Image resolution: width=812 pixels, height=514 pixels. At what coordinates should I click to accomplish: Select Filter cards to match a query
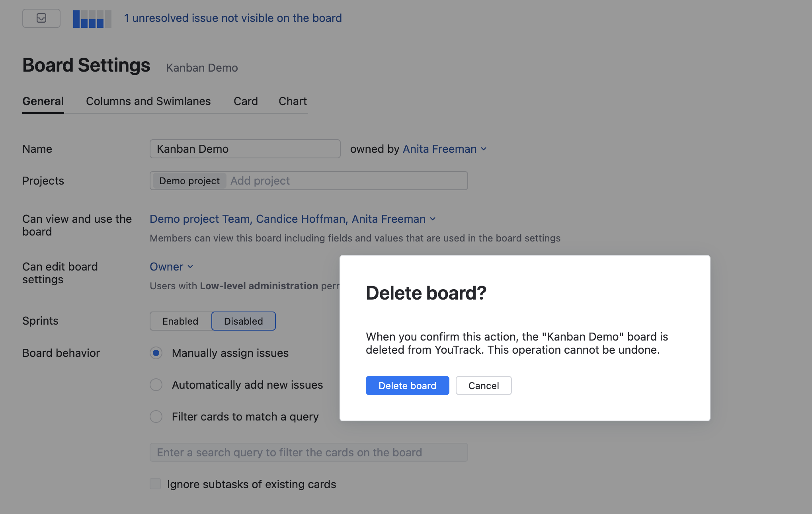pos(156,417)
